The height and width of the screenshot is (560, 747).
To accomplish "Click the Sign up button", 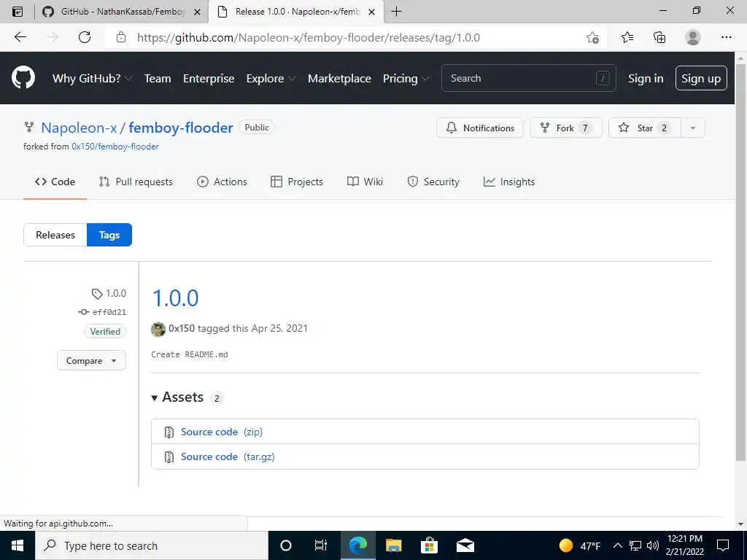I will 701,78.
